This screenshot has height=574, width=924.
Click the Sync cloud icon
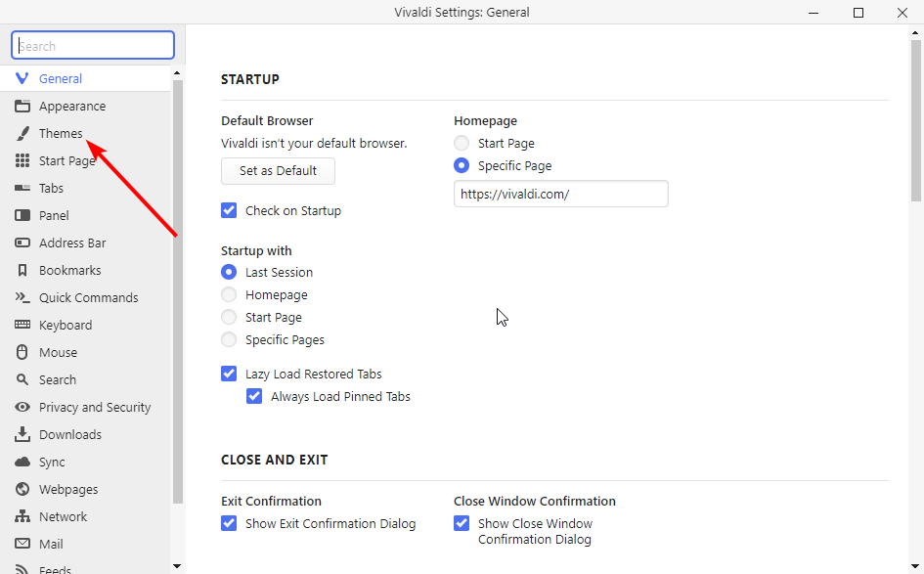pyautogui.click(x=22, y=462)
